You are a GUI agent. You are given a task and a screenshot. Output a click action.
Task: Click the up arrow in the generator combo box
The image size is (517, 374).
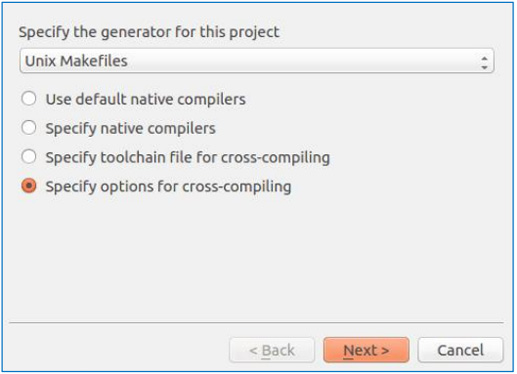coord(484,58)
